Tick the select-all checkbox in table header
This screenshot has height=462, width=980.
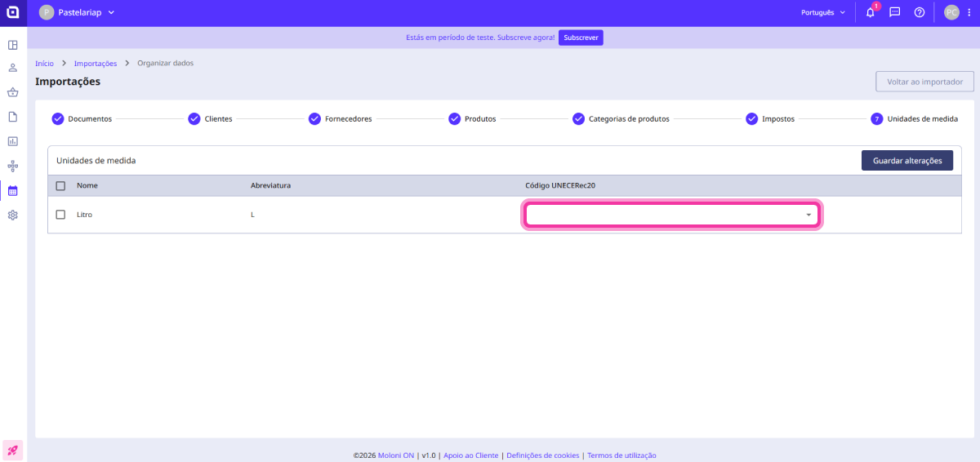60,186
